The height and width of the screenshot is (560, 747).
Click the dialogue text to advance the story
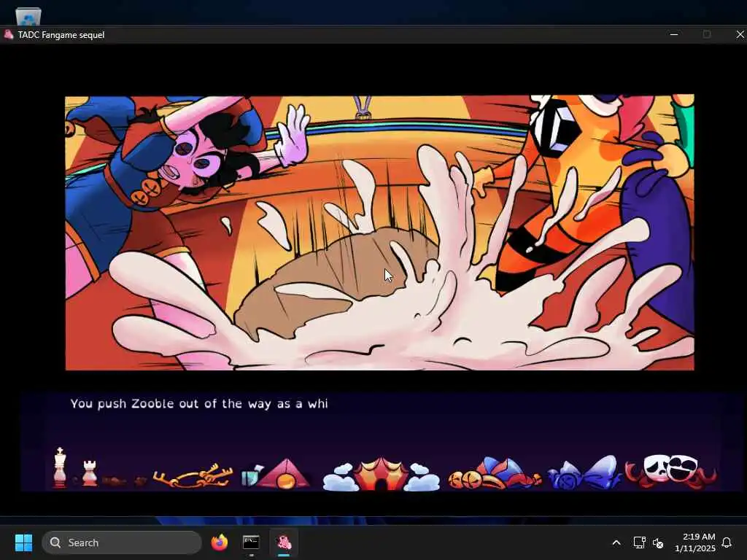199,404
